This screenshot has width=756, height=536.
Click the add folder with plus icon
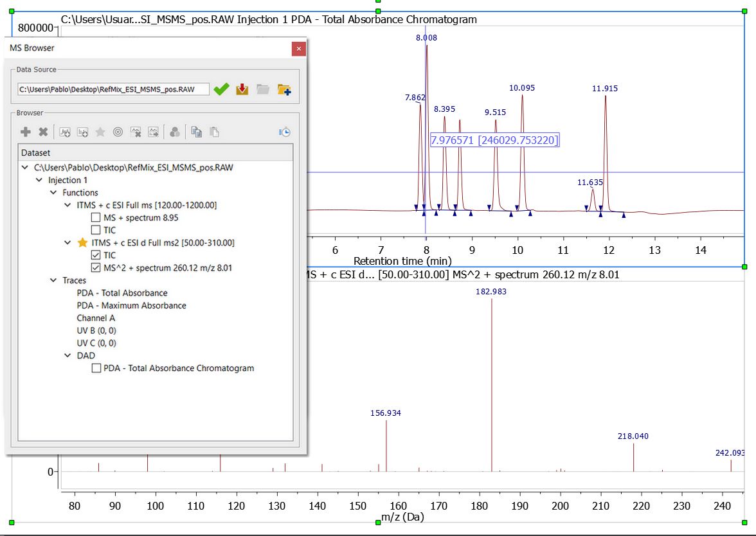click(x=284, y=89)
